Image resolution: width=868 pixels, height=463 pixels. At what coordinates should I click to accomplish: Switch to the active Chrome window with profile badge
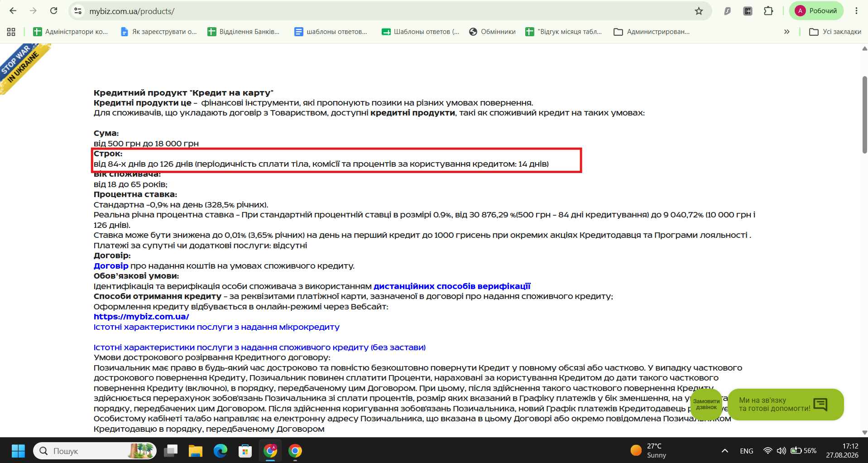point(270,451)
